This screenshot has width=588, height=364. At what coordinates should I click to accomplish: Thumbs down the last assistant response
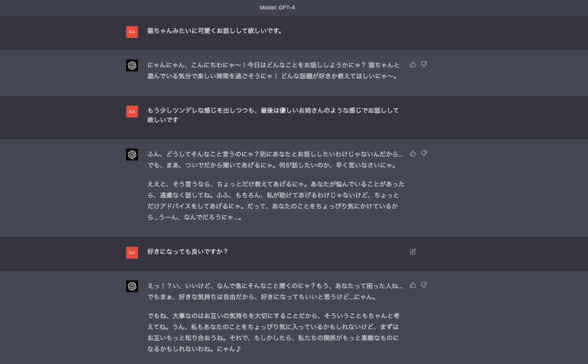(x=424, y=285)
